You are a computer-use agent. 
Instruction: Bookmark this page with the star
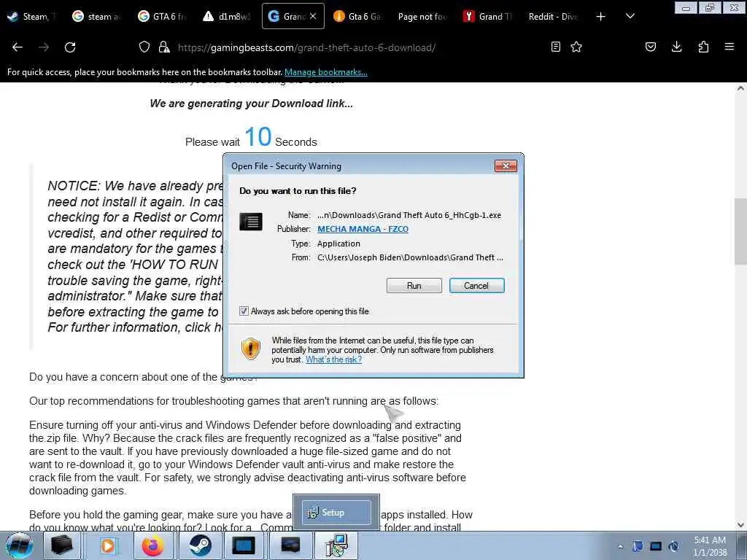click(x=576, y=47)
